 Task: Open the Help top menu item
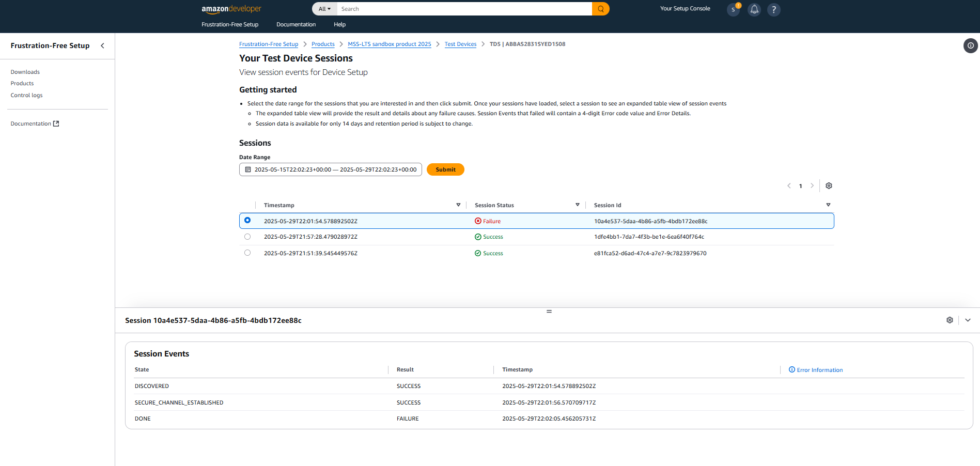pyautogui.click(x=339, y=24)
